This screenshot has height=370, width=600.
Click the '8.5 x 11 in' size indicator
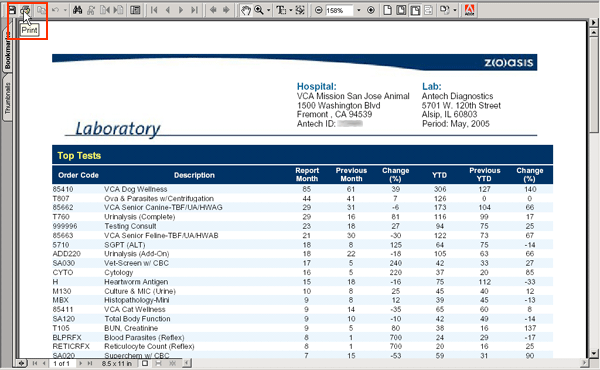pyautogui.click(x=117, y=363)
